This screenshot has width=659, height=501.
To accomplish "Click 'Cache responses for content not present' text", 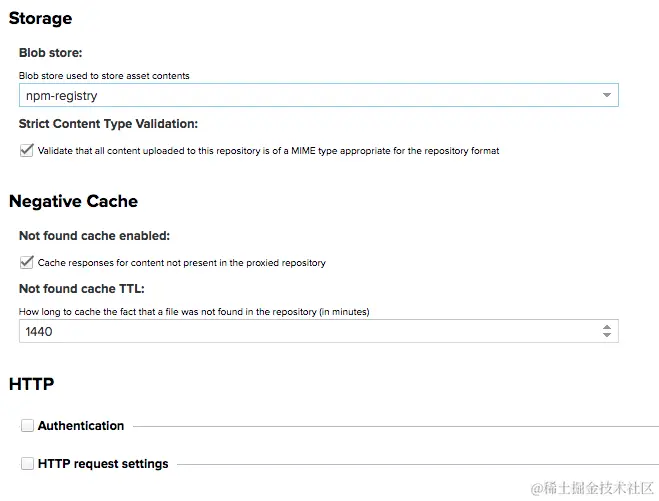I will click(182, 263).
